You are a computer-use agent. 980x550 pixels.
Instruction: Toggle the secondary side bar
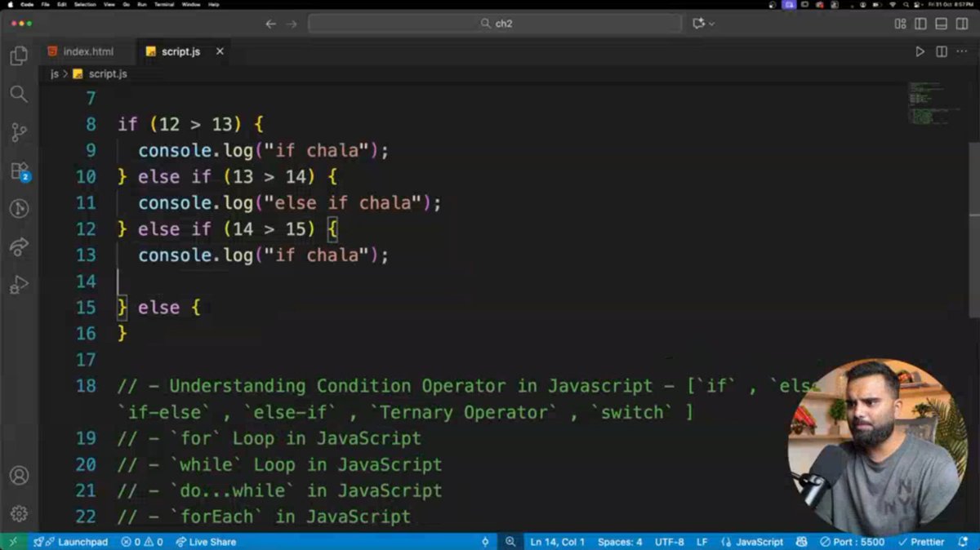point(961,24)
